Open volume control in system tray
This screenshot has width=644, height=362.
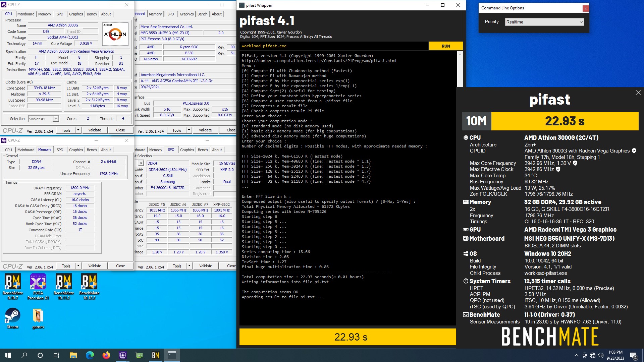600,355
